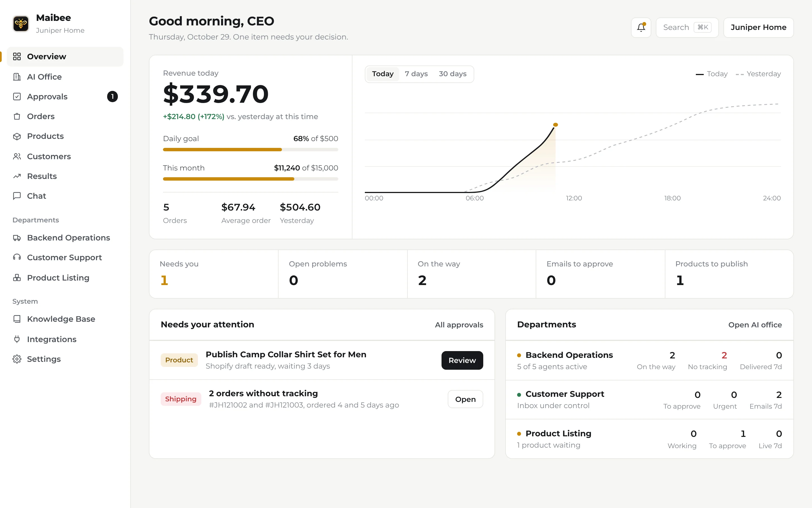This screenshot has width=812, height=508.
Task: Click Open for 2 orders without tracking
Action: [x=465, y=399]
